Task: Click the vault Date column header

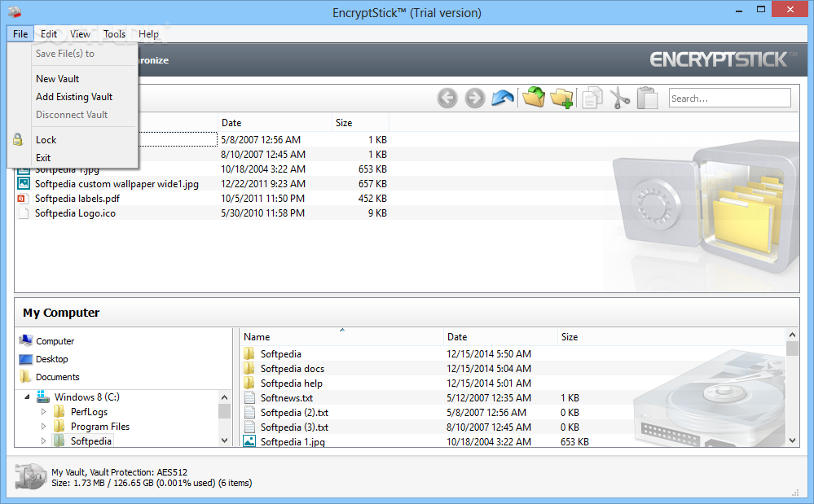Action: 275,122
